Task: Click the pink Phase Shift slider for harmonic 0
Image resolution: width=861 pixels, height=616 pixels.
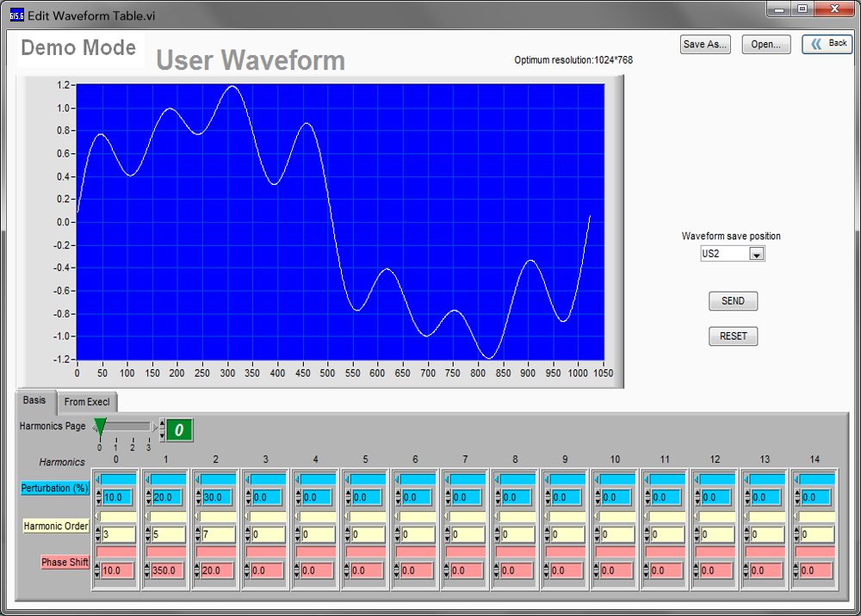Action: pos(116,551)
